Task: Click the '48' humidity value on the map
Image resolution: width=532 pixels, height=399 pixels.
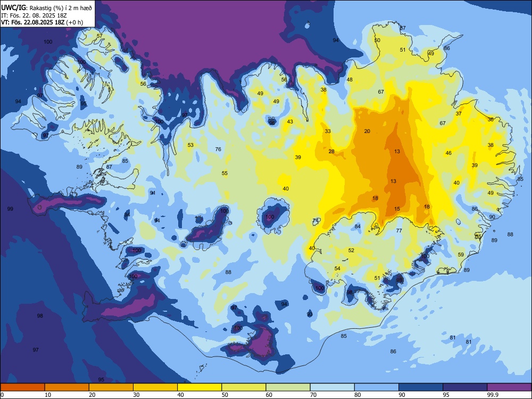Action: [x=350, y=80]
